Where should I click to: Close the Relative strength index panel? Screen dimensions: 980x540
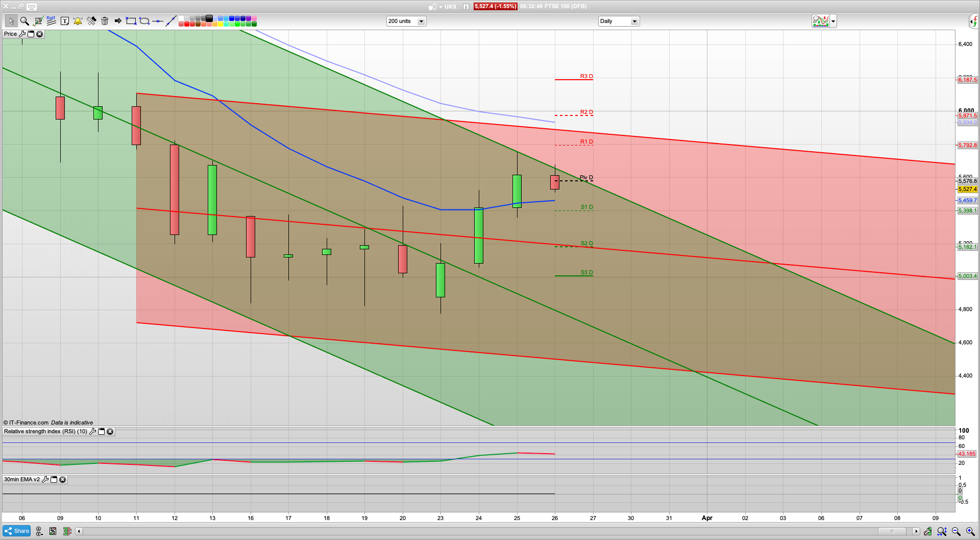(110, 432)
